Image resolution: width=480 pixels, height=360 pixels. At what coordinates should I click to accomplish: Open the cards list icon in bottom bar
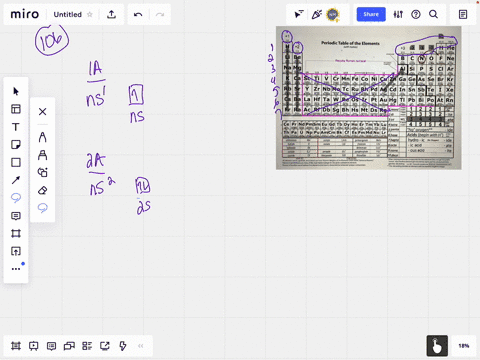tap(87, 346)
